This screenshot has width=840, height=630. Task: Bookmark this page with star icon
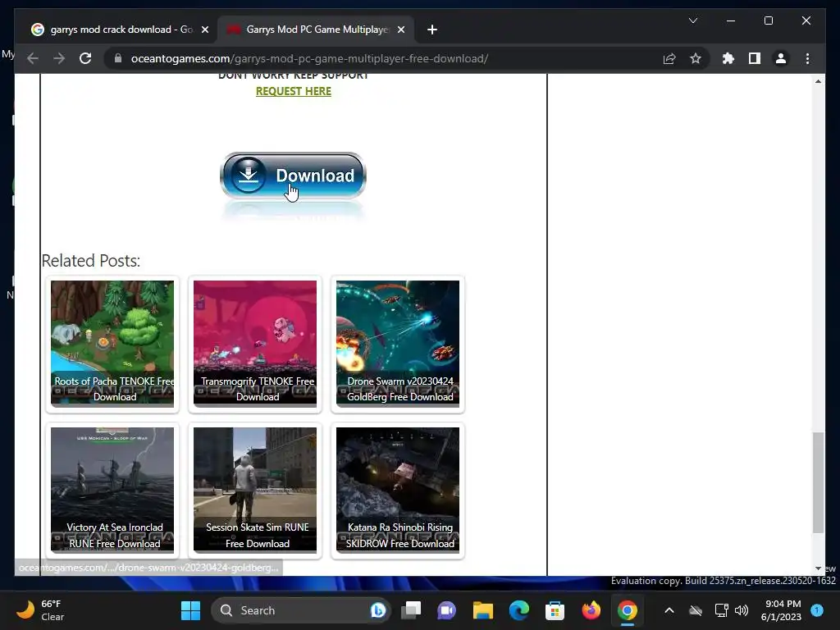[696, 58]
